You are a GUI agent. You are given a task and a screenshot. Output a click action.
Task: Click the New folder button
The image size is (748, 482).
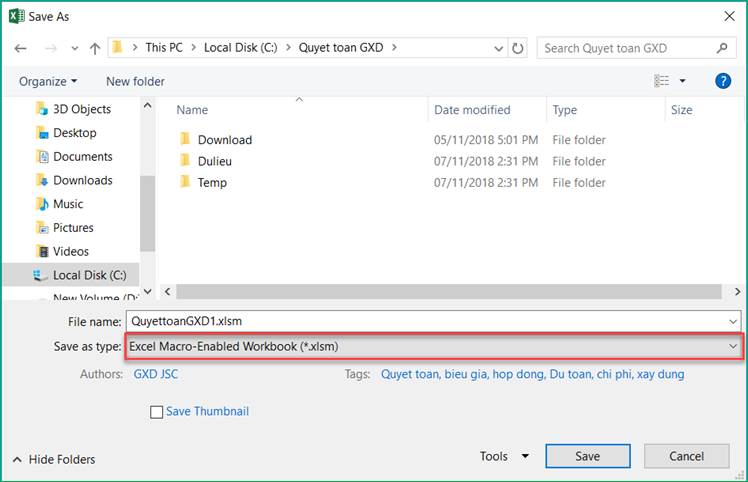pos(135,81)
